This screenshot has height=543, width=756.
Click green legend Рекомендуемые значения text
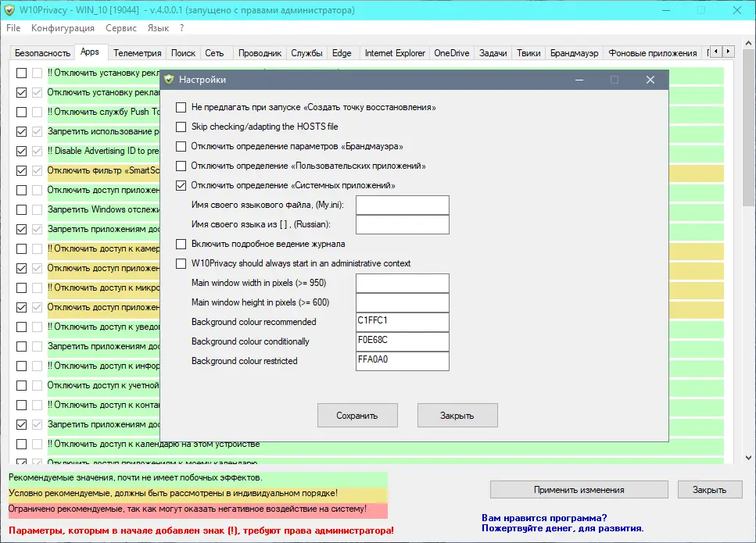click(135, 477)
